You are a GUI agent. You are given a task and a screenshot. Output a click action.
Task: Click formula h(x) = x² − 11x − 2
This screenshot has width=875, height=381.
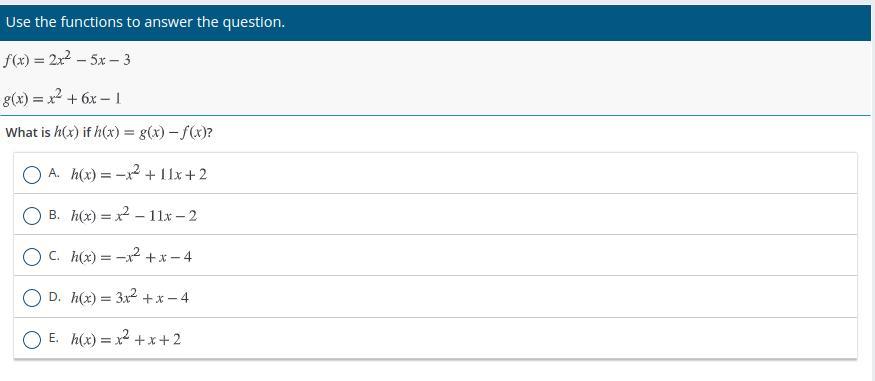[134, 215]
